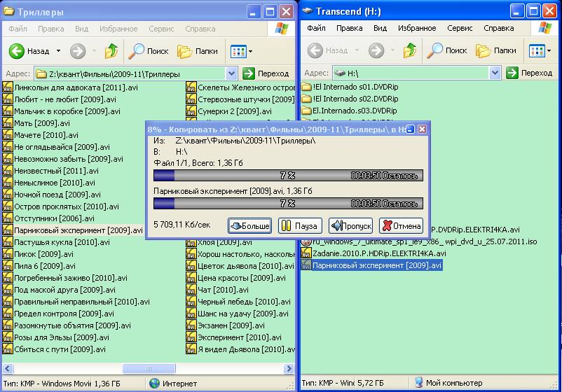The height and width of the screenshot is (392, 562).
Task: Toggle Папки folders pane in Transcend window
Action: [x=495, y=51]
